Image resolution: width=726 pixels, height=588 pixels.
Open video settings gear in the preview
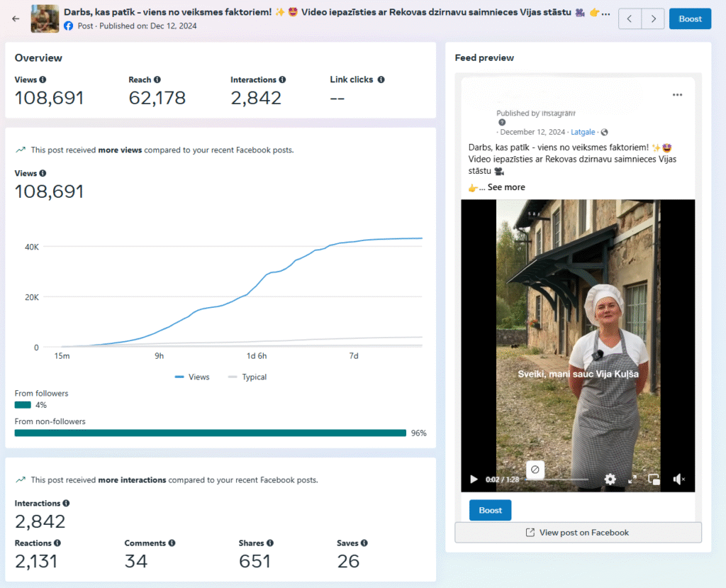[x=610, y=479]
